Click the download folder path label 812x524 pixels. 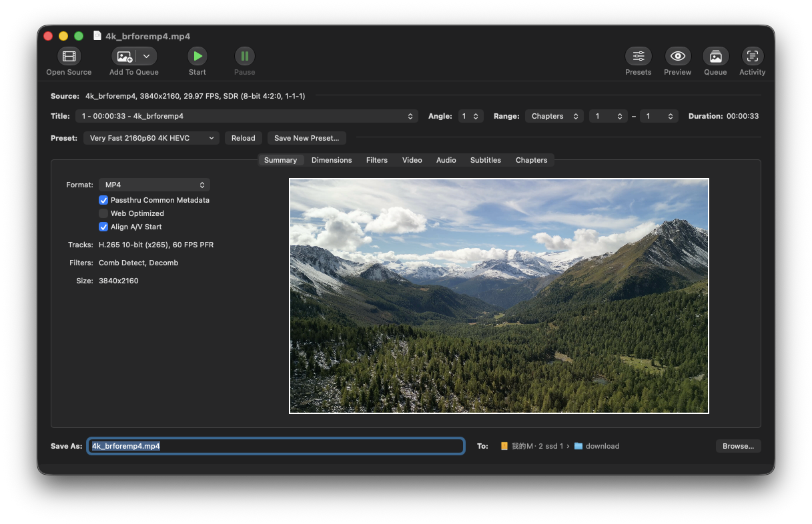(x=602, y=446)
